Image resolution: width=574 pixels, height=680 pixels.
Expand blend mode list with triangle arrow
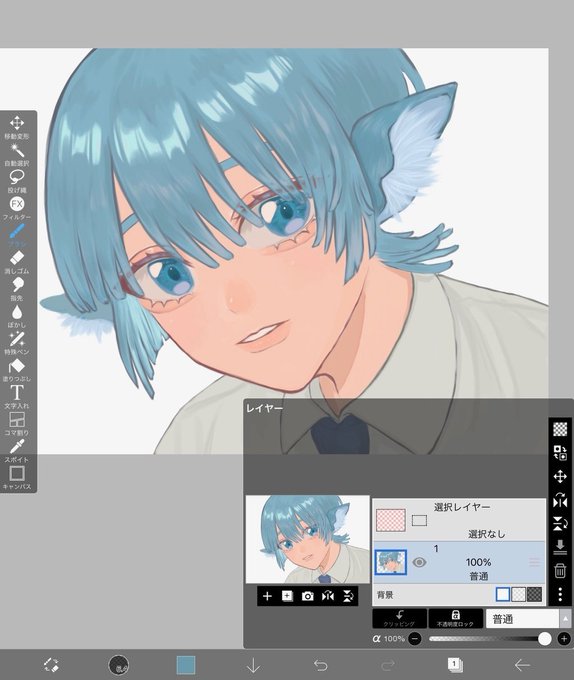tap(565, 619)
